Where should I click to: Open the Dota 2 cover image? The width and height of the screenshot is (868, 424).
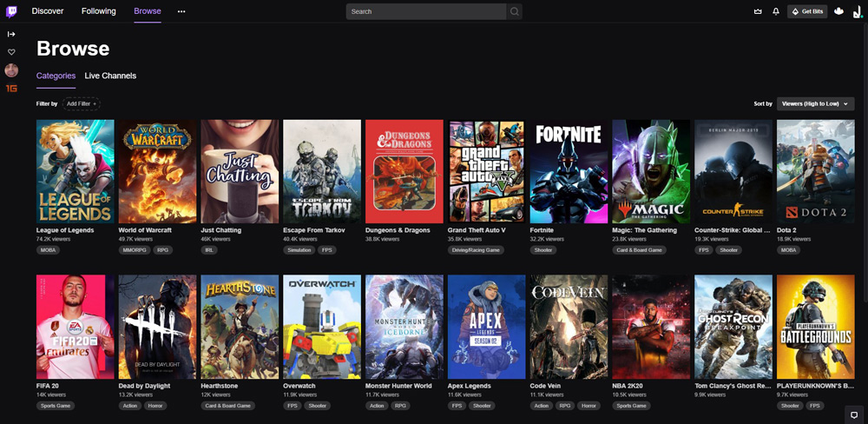coord(815,171)
